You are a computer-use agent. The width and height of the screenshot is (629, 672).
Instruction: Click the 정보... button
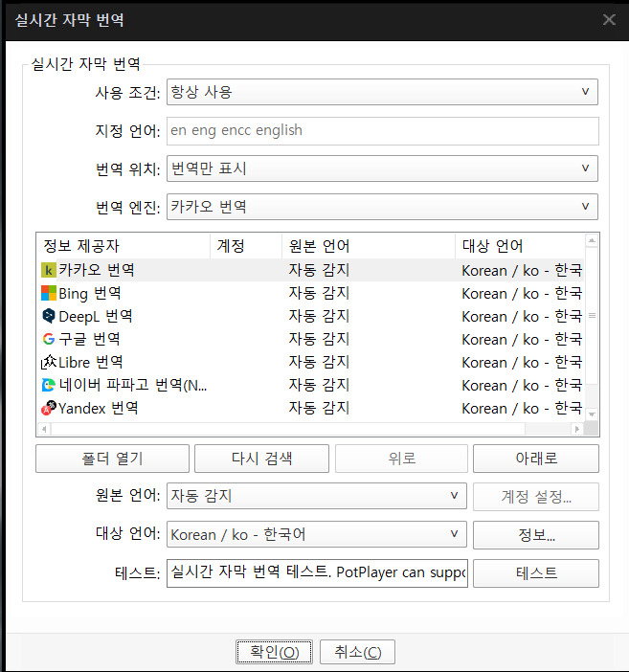(x=536, y=535)
